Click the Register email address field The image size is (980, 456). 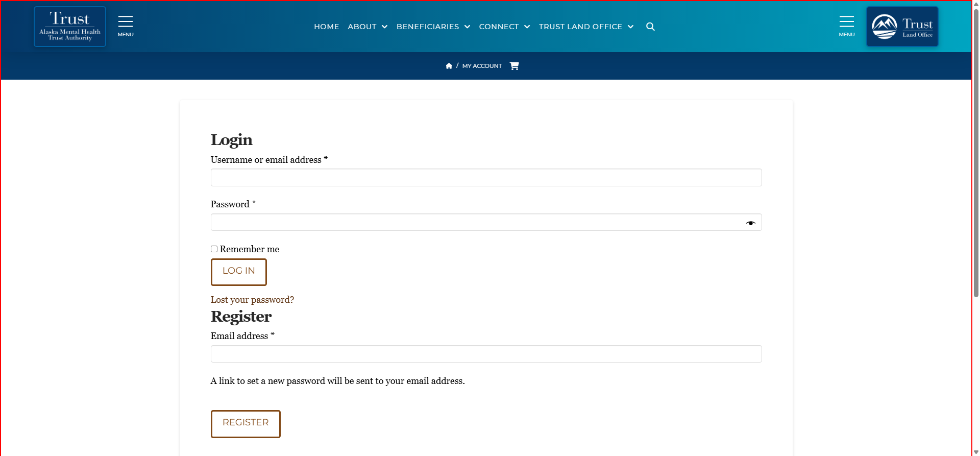[x=486, y=354]
